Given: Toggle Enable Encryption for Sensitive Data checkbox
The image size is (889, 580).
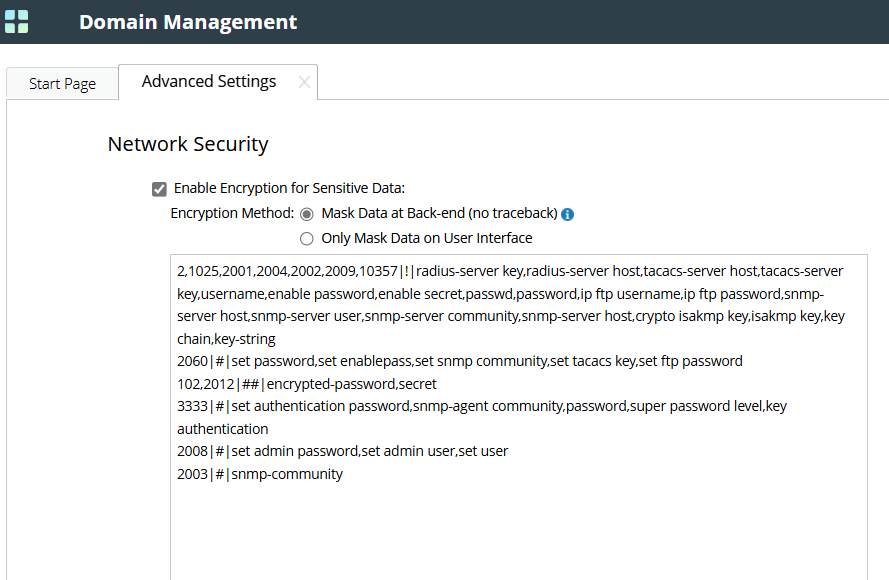Looking at the screenshot, I should 159,188.
